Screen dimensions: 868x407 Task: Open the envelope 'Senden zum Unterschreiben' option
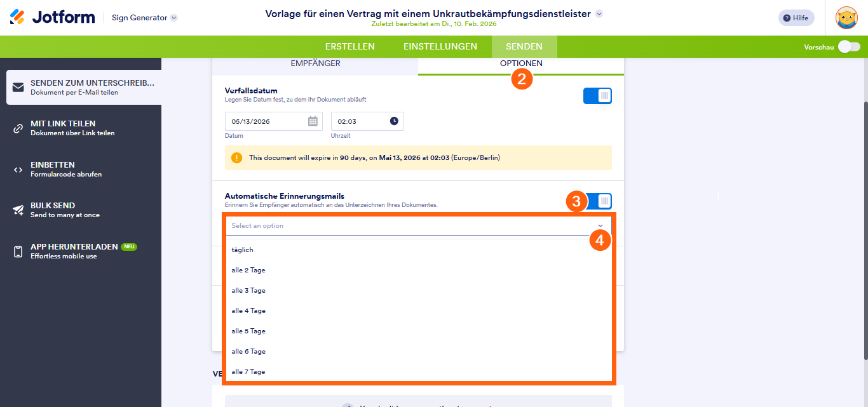pyautogui.click(x=18, y=87)
